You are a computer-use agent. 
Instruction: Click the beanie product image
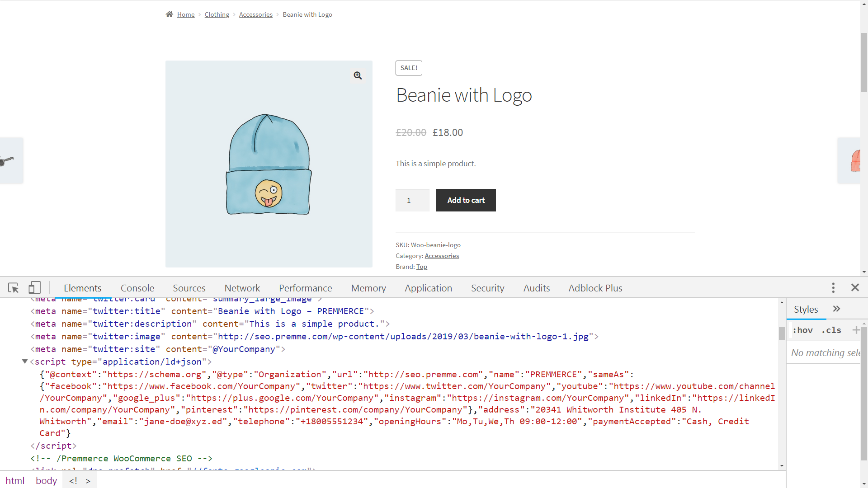coord(269,164)
